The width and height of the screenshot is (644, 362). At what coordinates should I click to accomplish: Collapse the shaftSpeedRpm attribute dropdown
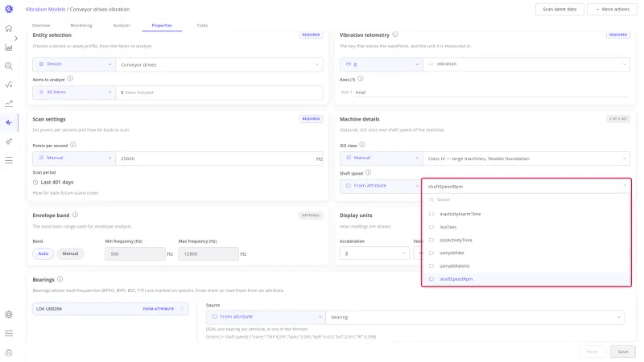point(526,187)
